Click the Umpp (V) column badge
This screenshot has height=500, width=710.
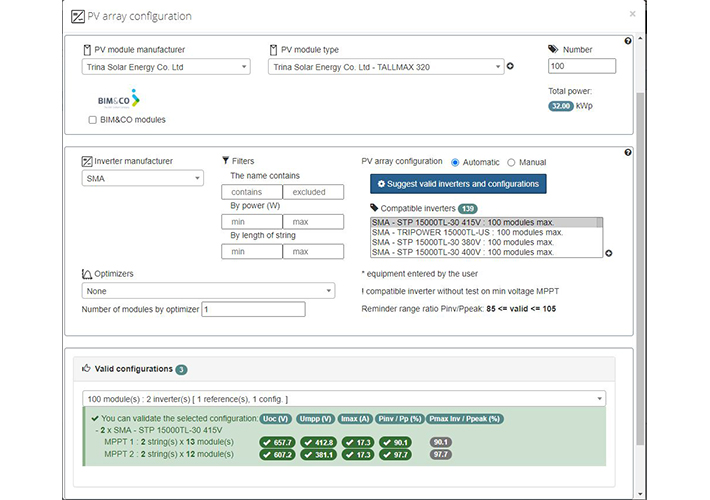[x=315, y=419]
